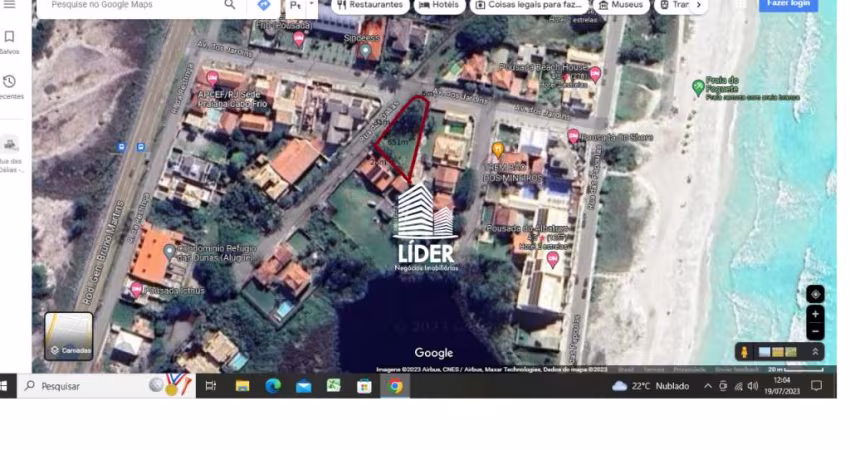This screenshot has width=850, height=450.
Task: Open Recentes history in sidebar
Action: [10, 87]
